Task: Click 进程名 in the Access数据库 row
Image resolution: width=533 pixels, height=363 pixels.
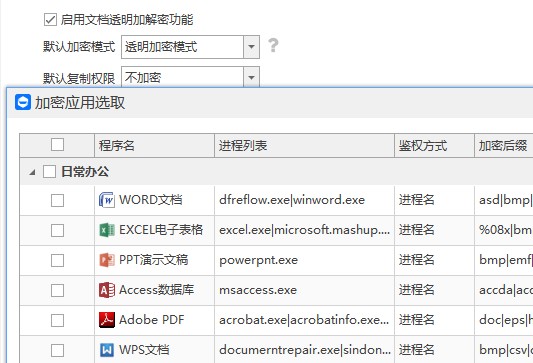Action: [417, 290]
